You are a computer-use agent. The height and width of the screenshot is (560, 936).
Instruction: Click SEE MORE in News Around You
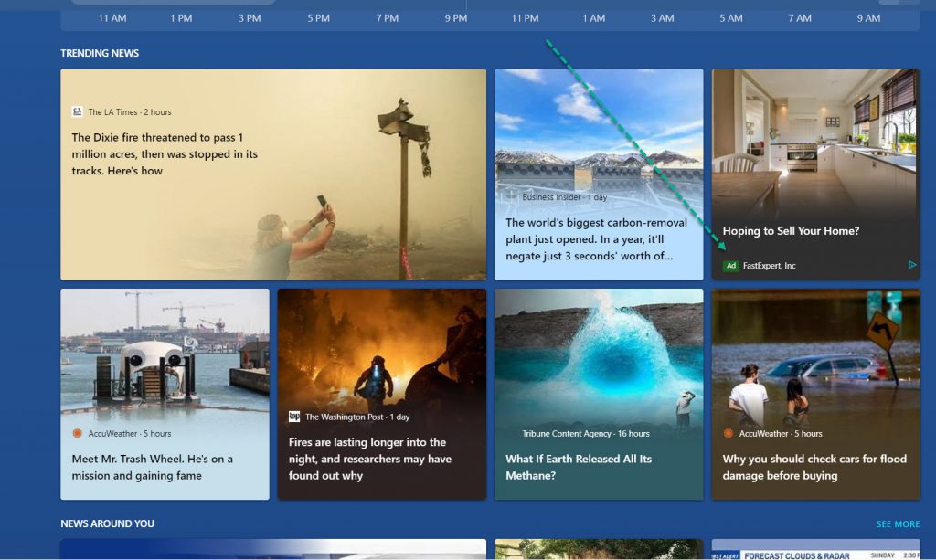coord(898,524)
